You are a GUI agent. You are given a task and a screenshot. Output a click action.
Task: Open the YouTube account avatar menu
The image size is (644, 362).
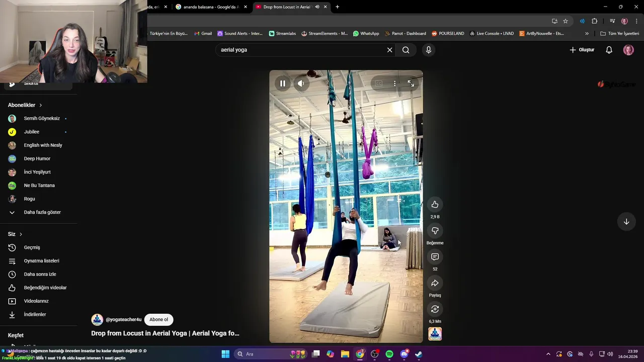628,50
